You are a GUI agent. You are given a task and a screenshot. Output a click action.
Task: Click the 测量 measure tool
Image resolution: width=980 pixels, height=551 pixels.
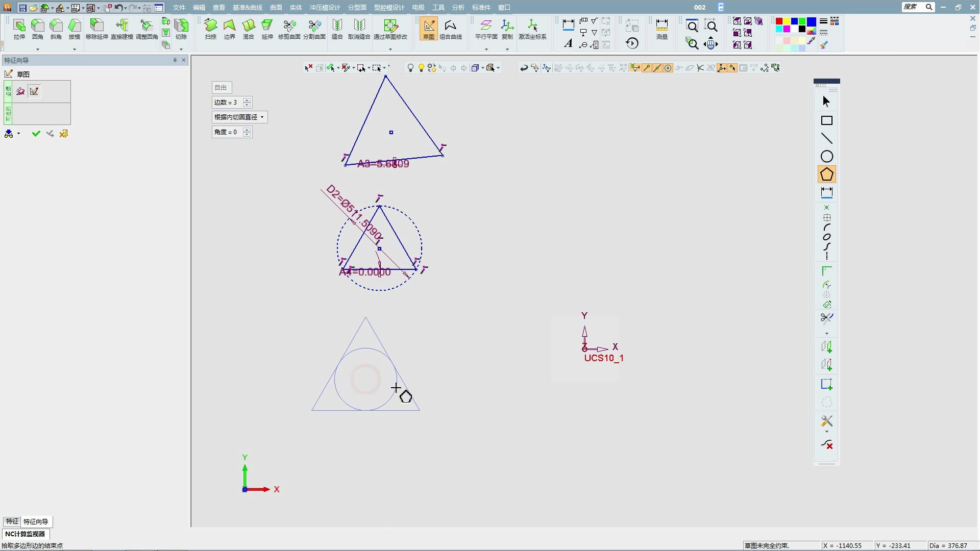[x=661, y=29]
